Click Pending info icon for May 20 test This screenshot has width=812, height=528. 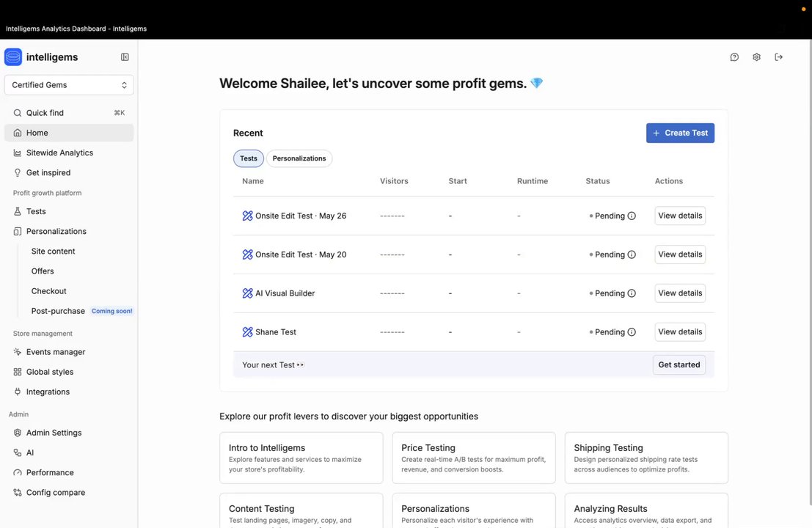pyautogui.click(x=632, y=254)
